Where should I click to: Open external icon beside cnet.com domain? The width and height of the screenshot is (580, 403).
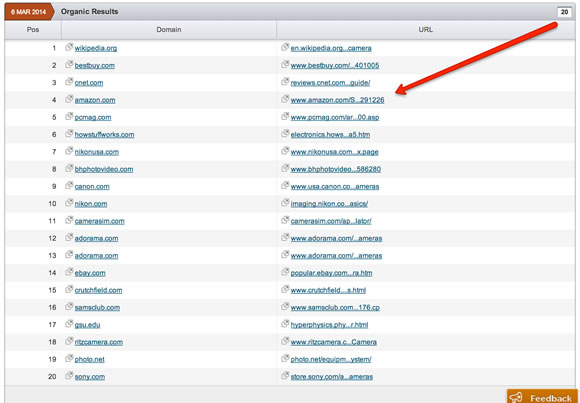[x=69, y=82]
